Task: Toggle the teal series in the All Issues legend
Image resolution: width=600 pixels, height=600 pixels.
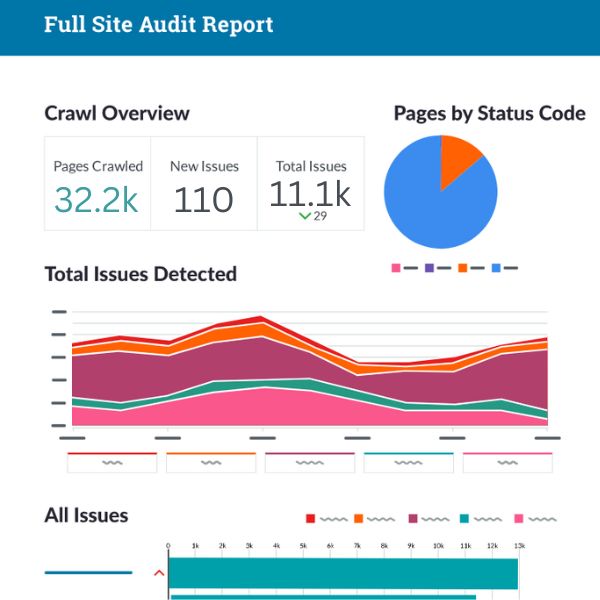Action: [464, 519]
